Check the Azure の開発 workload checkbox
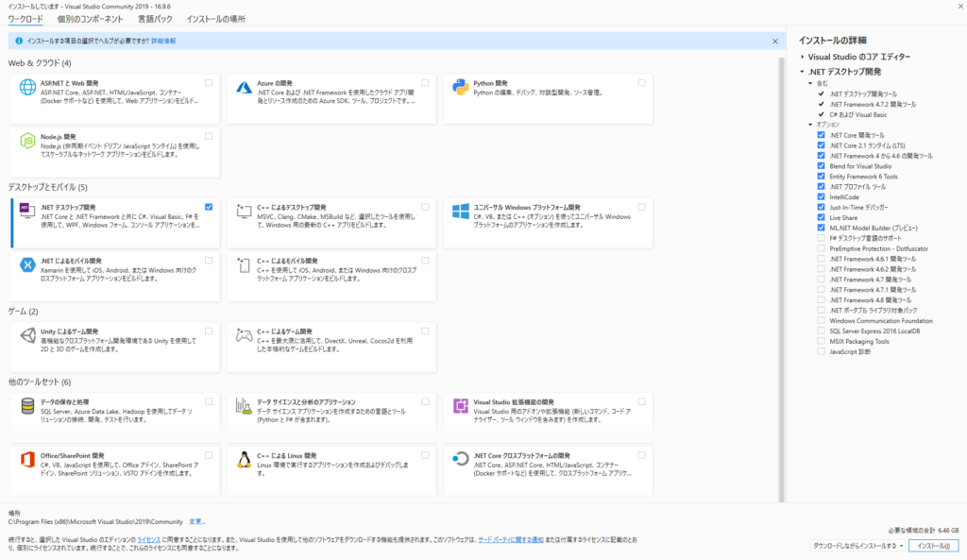Image resolution: width=967 pixels, height=560 pixels. [426, 83]
